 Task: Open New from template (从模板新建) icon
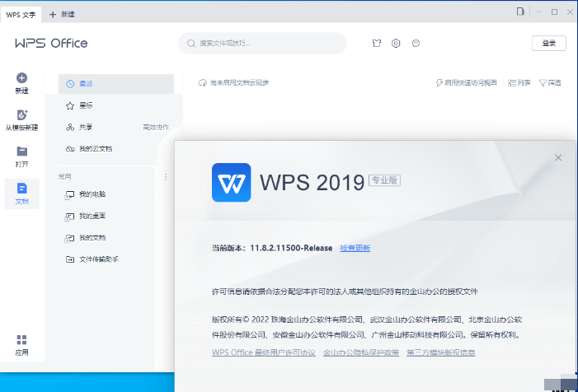pyautogui.click(x=21, y=114)
